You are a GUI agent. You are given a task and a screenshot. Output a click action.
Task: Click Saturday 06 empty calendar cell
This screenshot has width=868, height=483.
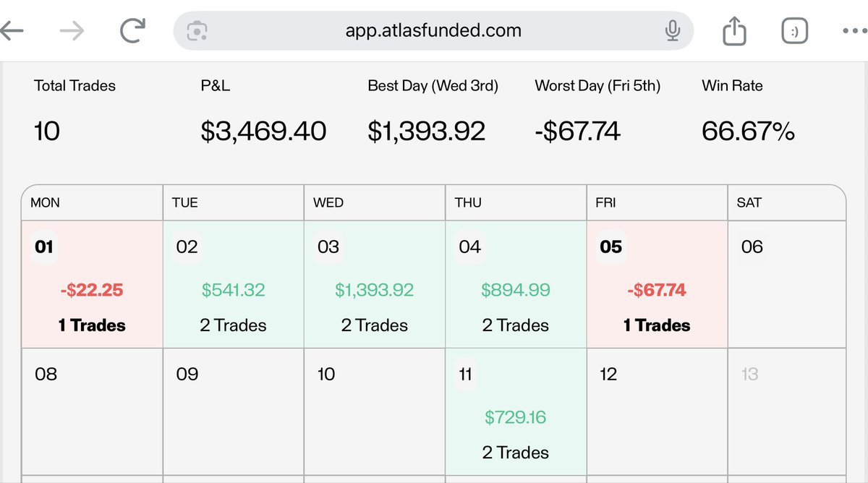click(x=786, y=284)
